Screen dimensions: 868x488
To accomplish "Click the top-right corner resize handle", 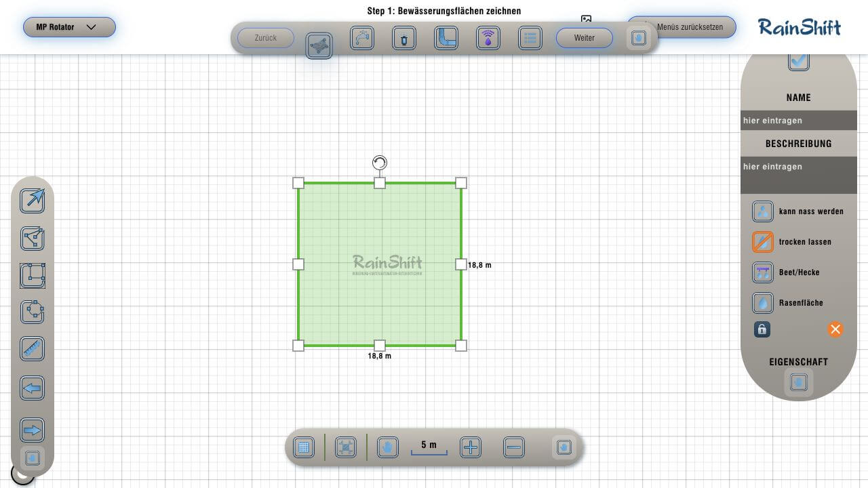I will pos(461,183).
